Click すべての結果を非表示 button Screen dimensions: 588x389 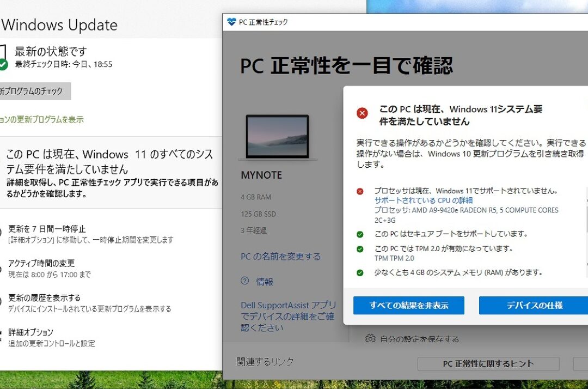point(409,305)
